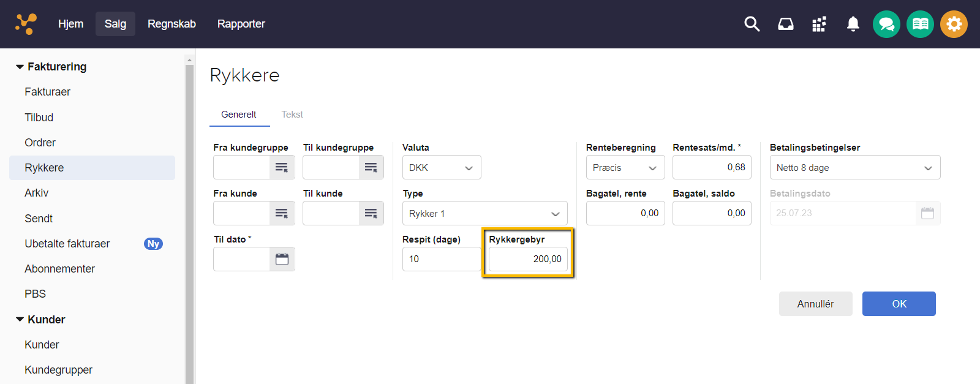Image resolution: width=980 pixels, height=384 pixels.
Task: Click the Annullér button
Action: [815, 304]
